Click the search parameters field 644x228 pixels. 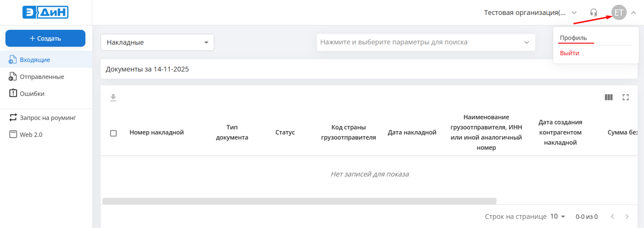[421, 42]
